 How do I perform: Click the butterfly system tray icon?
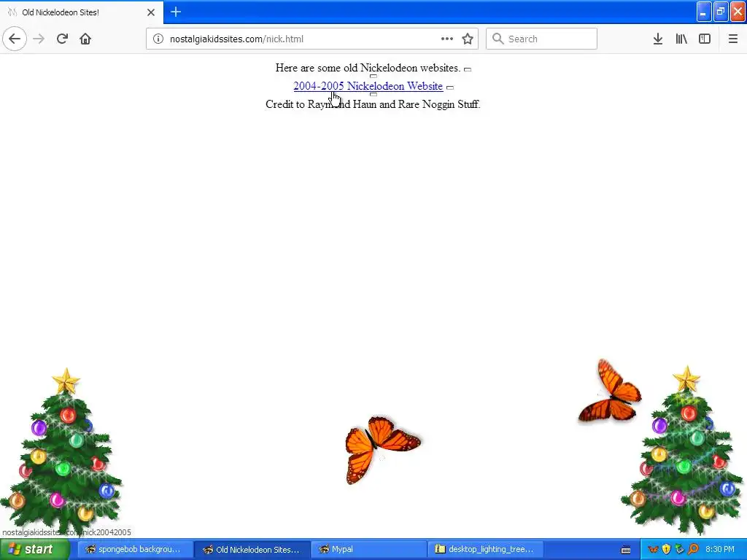coord(653,549)
